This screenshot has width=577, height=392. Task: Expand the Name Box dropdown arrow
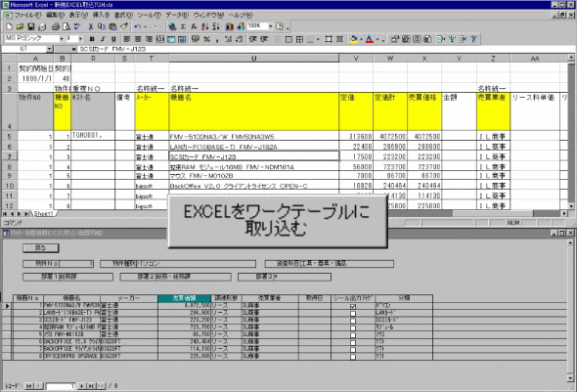(50, 49)
